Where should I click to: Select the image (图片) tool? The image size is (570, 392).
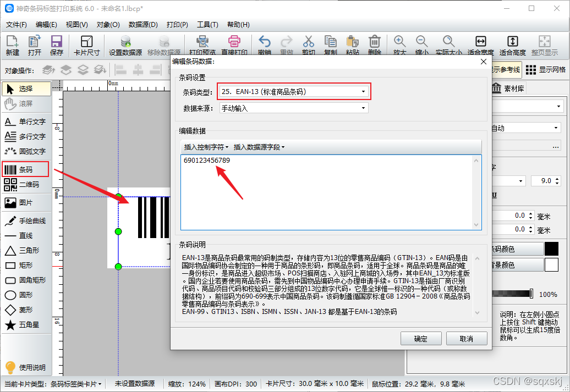point(26,203)
